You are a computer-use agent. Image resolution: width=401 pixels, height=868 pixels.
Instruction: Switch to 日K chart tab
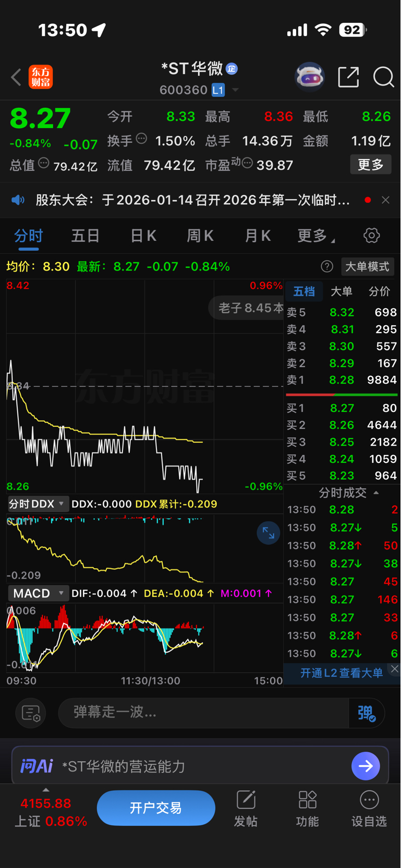pos(143,236)
